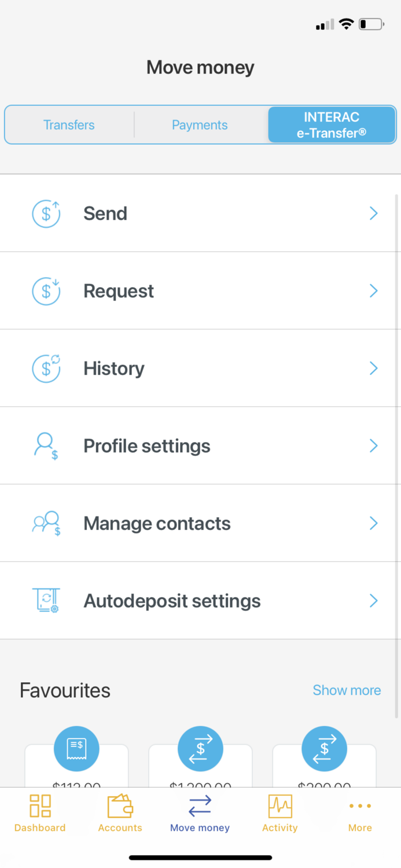The height and width of the screenshot is (868, 401).
Task: Open Manage contacts
Action: (157, 523)
